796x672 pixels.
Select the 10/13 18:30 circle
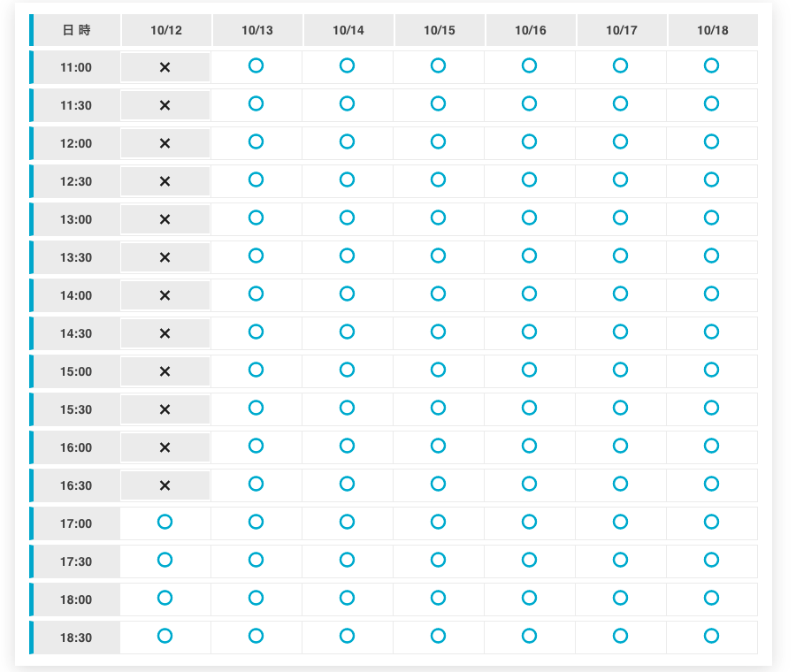pyautogui.click(x=256, y=636)
